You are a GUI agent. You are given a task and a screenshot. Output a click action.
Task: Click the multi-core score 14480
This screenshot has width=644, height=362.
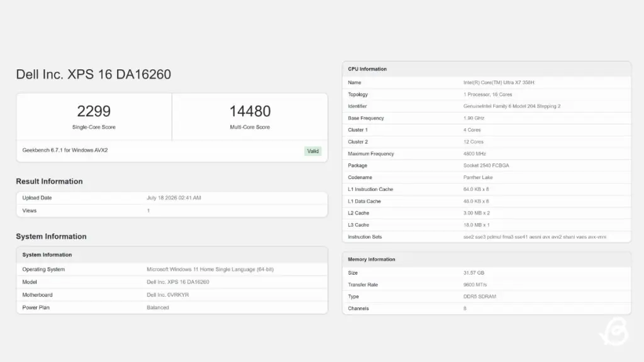[x=250, y=111]
